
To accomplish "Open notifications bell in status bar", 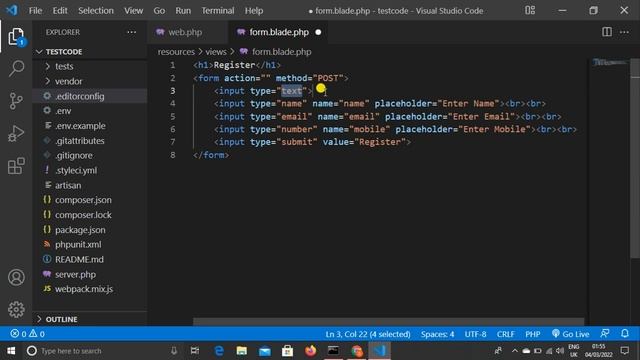I will click(x=624, y=333).
